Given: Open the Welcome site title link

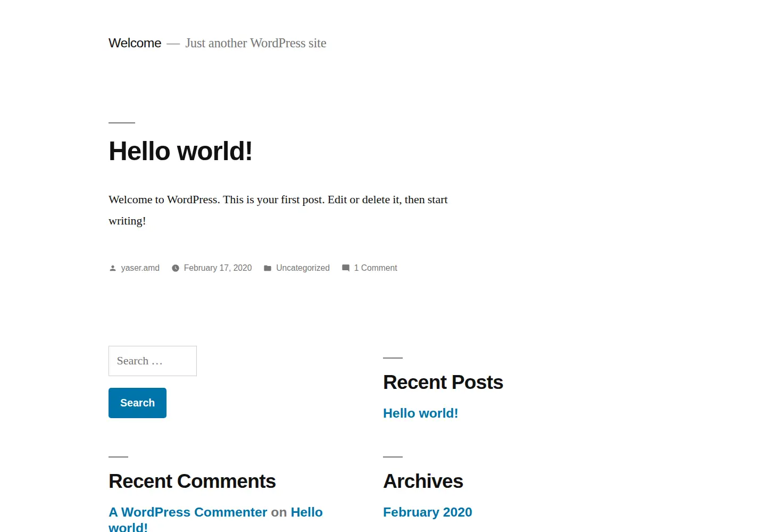Looking at the screenshot, I should (x=135, y=43).
